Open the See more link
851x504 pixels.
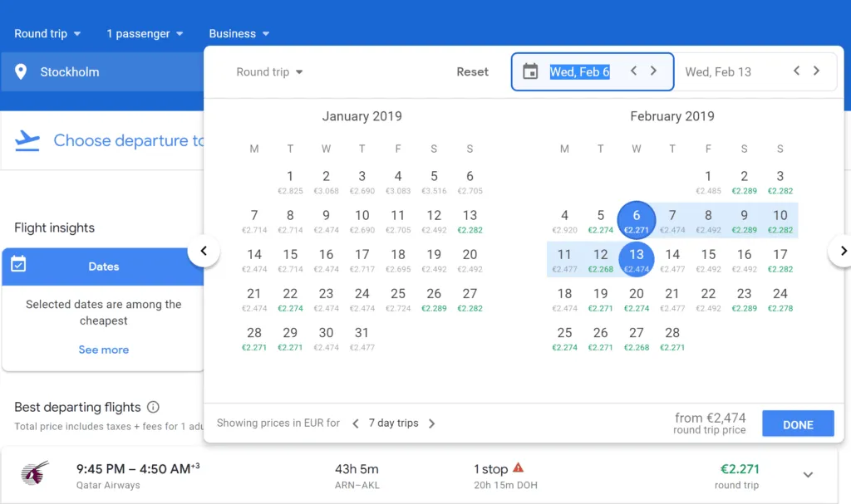tap(103, 350)
